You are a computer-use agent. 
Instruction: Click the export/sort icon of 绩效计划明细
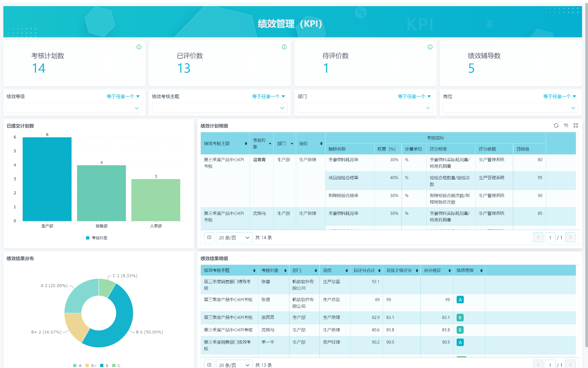click(x=566, y=125)
